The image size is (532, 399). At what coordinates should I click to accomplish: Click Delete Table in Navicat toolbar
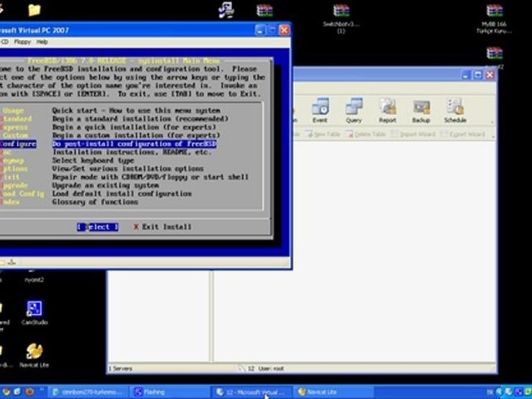click(x=366, y=134)
